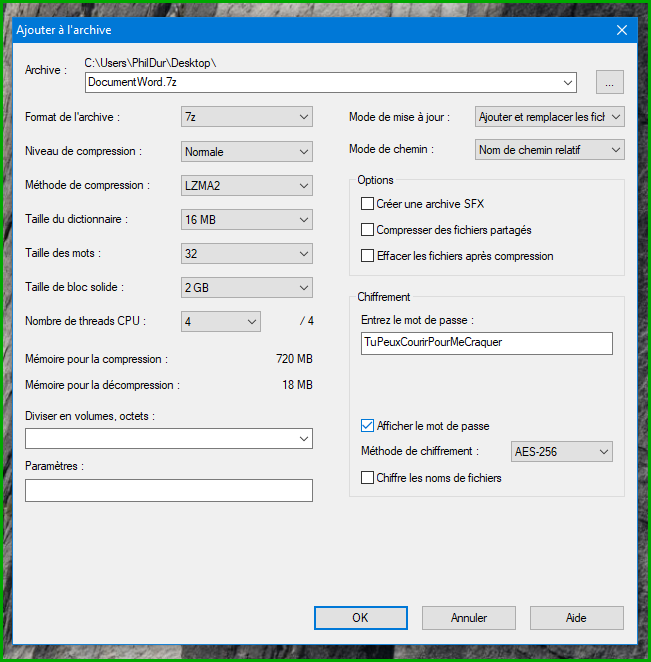Open the Nombre de threads CPU dropdown
This screenshot has width=651, height=662.
(221, 322)
